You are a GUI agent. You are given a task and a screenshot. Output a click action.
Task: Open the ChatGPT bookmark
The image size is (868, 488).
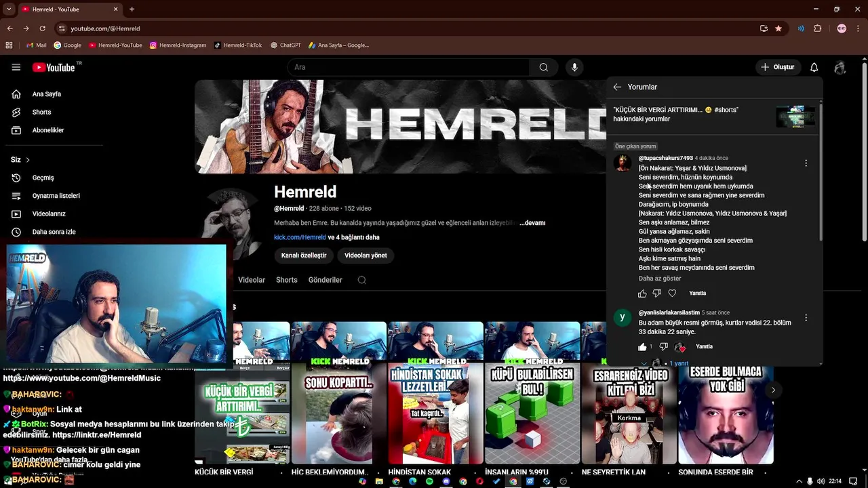285,45
